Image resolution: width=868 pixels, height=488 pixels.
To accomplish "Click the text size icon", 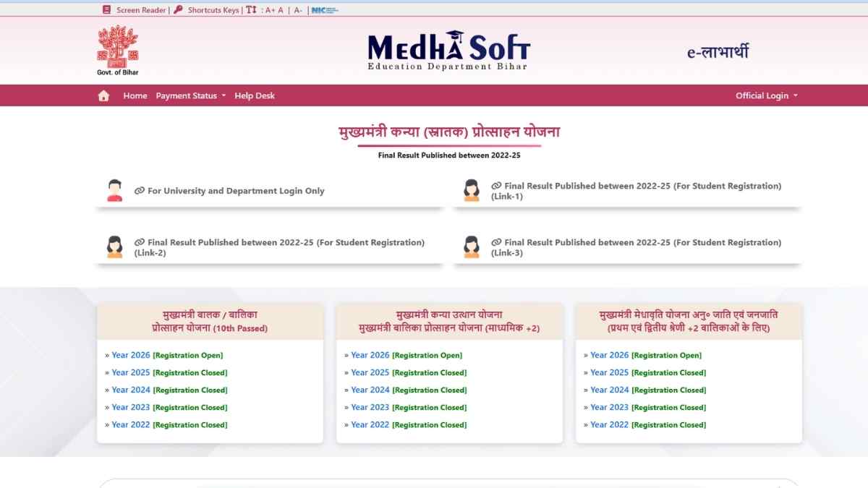I will click(x=251, y=10).
